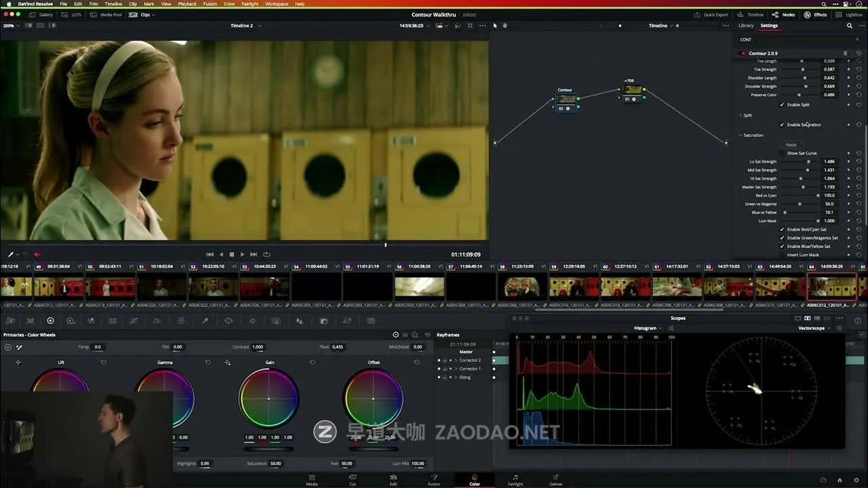Image resolution: width=868 pixels, height=488 pixels.
Task: Open the Tracker palette icon
Action: tap(252, 321)
